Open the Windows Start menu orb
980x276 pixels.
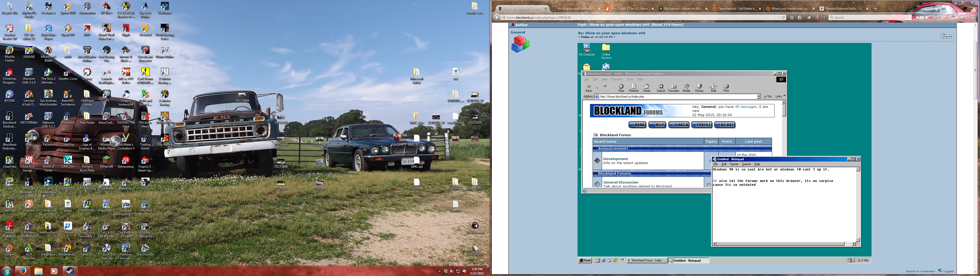[x=7, y=271]
